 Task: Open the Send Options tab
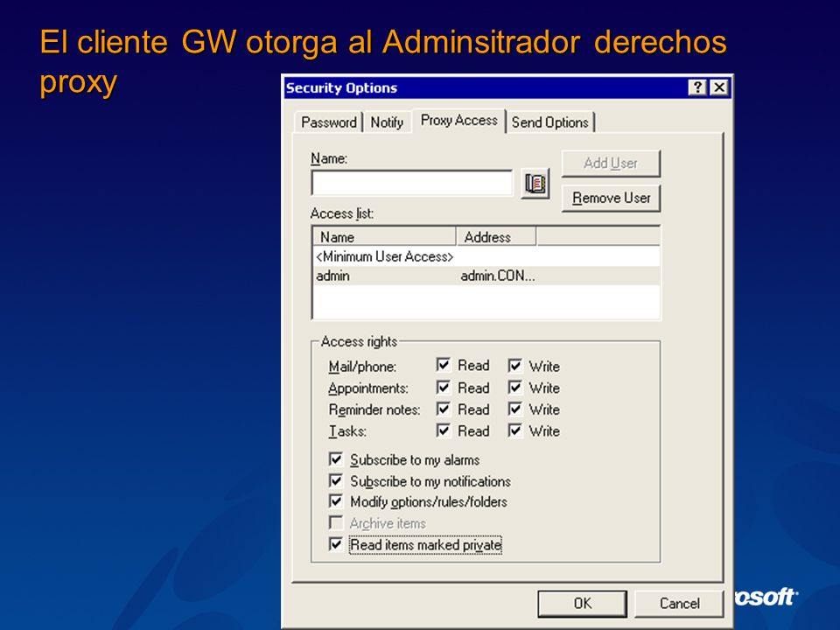tap(550, 122)
